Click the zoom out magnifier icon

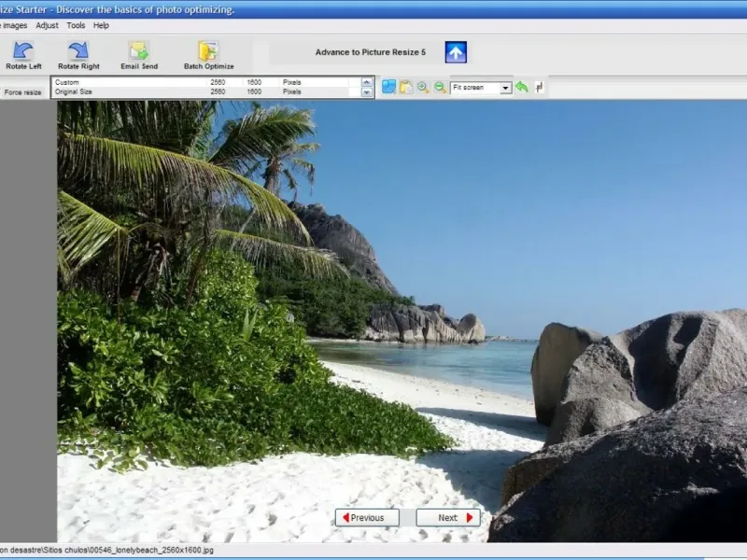[x=440, y=87]
